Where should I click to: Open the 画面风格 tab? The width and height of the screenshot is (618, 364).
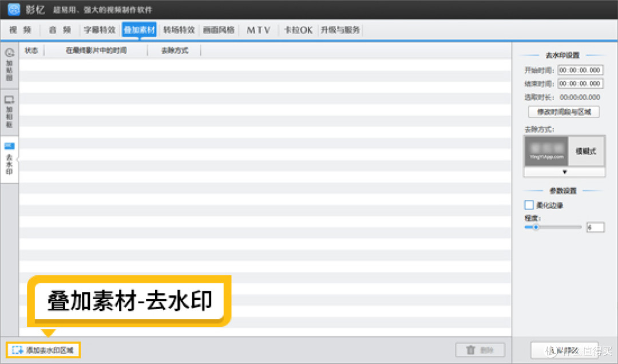click(219, 30)
